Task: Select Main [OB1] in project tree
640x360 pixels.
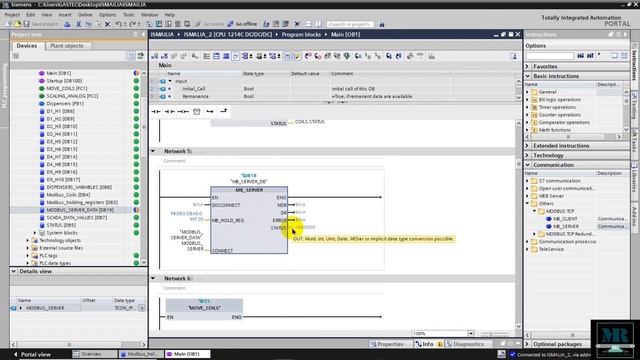Action: tap(58, 73)
